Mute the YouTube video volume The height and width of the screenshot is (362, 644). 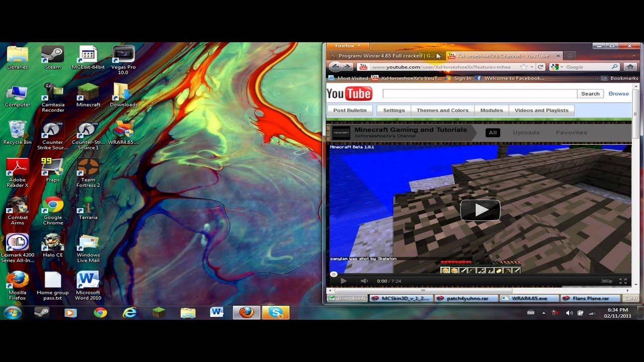point(364,281)
